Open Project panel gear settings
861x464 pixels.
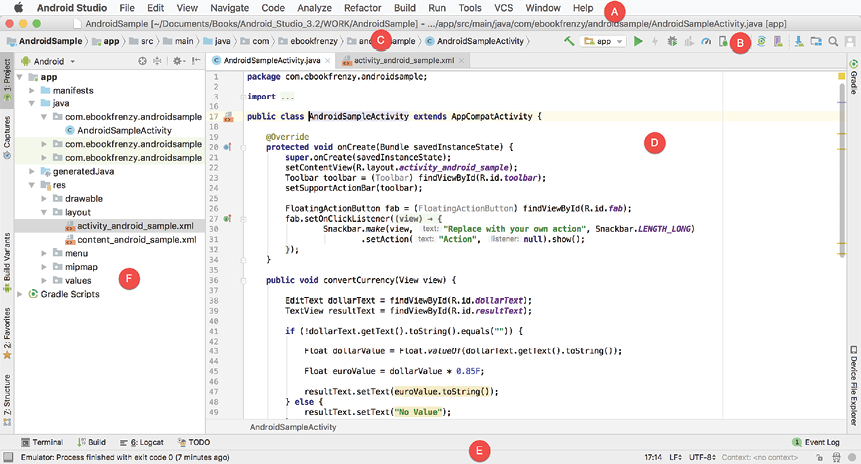point(177,61)
